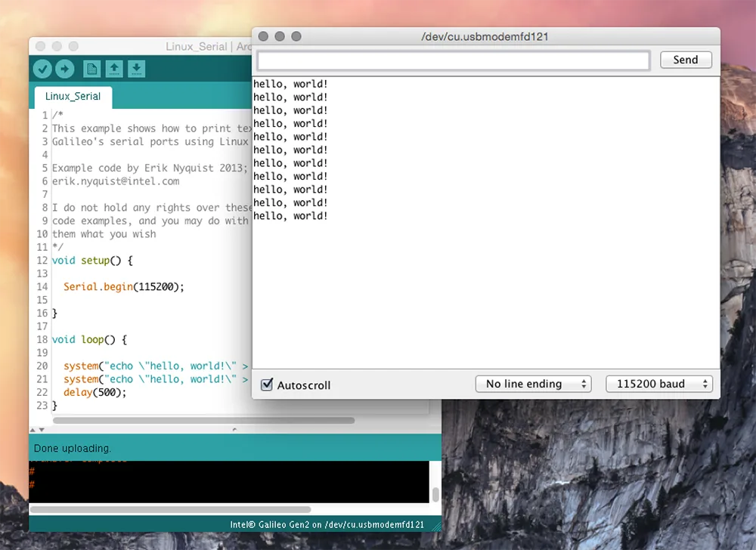Open the 115200 baud rate dropdown
The image size is (756, 550).
coord(658,384)
